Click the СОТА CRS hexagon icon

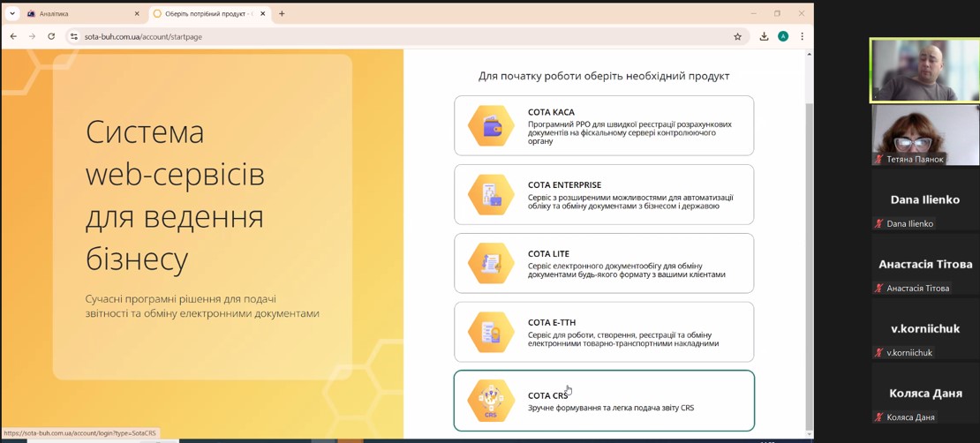(491, 401)
